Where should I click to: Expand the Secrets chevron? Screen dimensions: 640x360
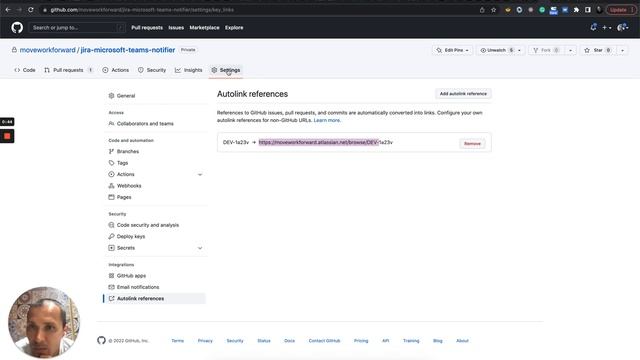click(200, 248)
